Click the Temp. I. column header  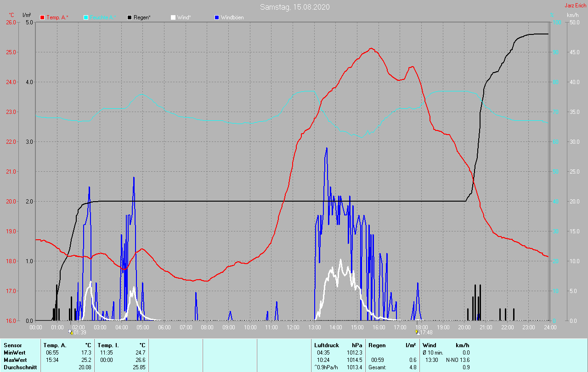108,345
